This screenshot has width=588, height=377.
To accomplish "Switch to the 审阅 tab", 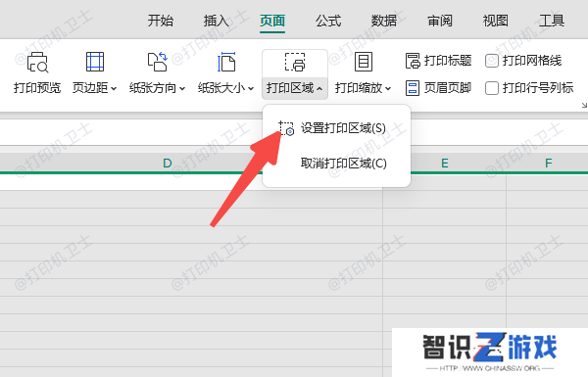I will pos(440,21).
